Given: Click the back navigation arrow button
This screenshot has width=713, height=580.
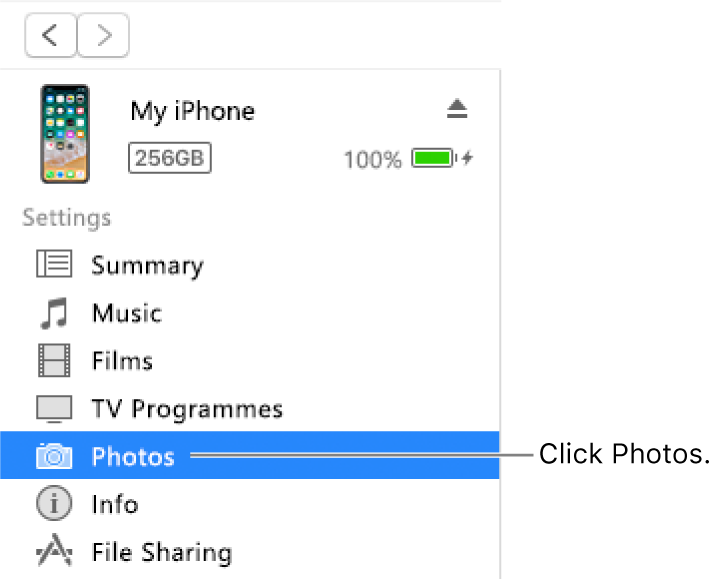Looking at the screenshot, I should [50, 35].
